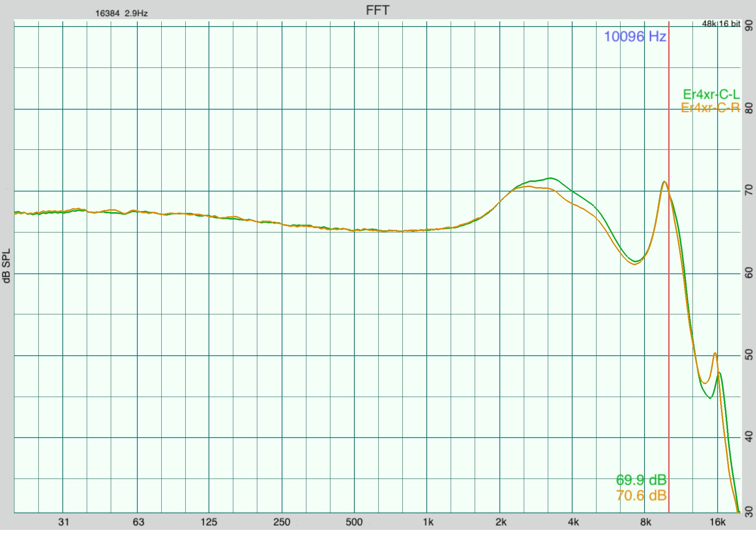756x552 pixels.
Task: Click the 250 frequency axis label
Action: [282, 522]
